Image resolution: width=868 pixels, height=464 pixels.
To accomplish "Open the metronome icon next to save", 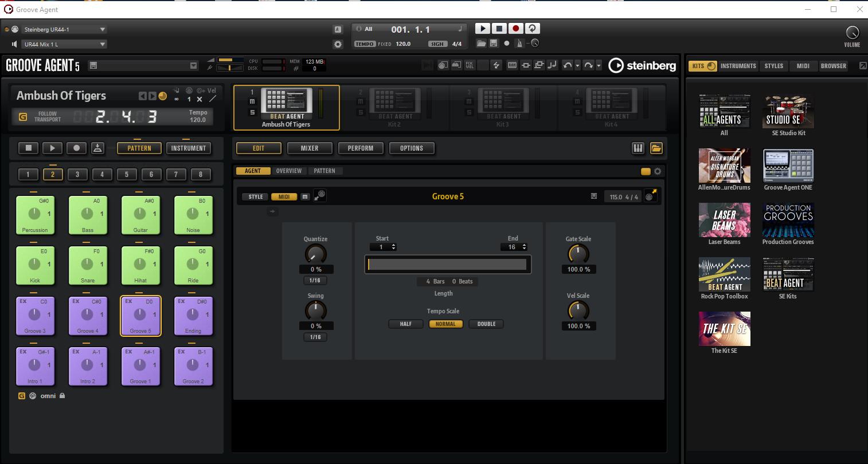I will coord(520,44).
